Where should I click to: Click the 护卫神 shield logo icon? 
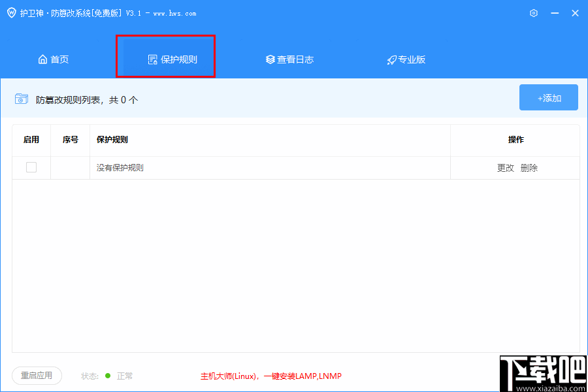click(x=11, y=12)
